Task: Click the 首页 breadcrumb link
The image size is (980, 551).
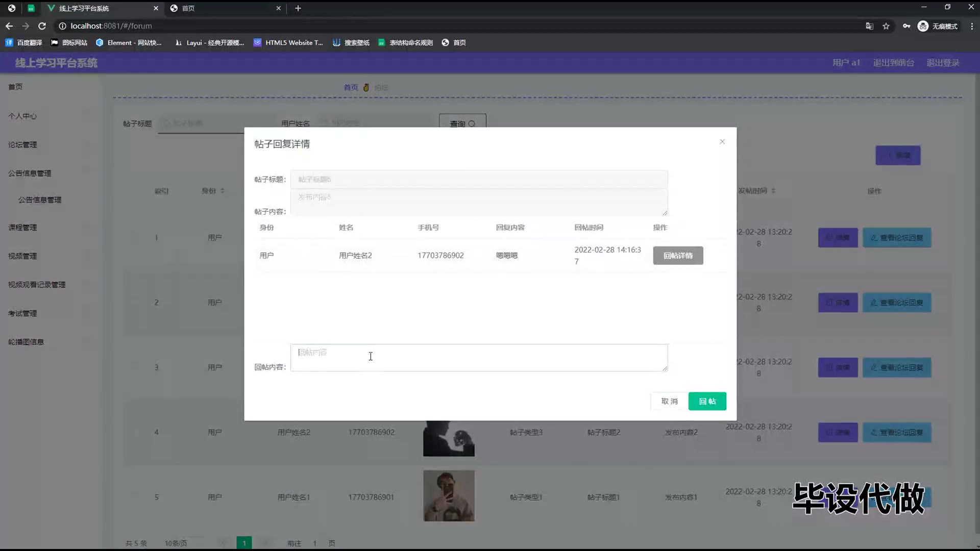Action: 351,88
